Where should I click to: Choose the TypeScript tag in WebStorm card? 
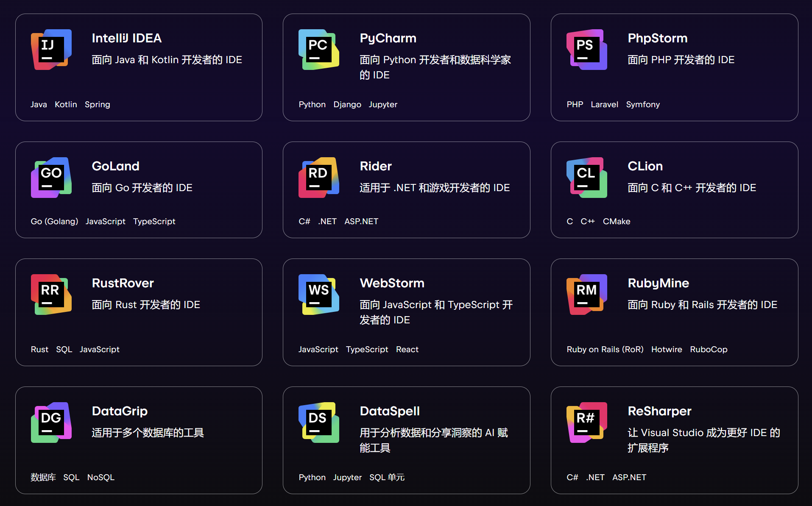pyautogui.click(x=367, y=350)
